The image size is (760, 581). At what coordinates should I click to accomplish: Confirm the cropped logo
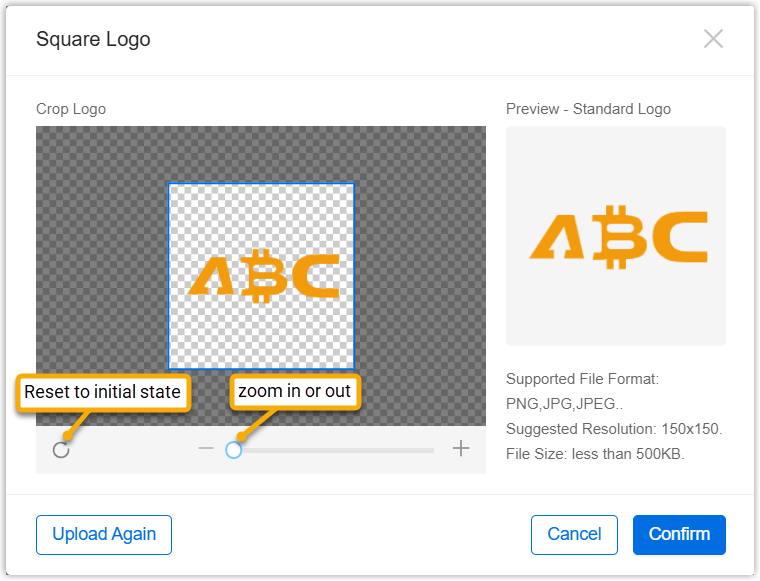pyautogui.click(x=679, y=534)
